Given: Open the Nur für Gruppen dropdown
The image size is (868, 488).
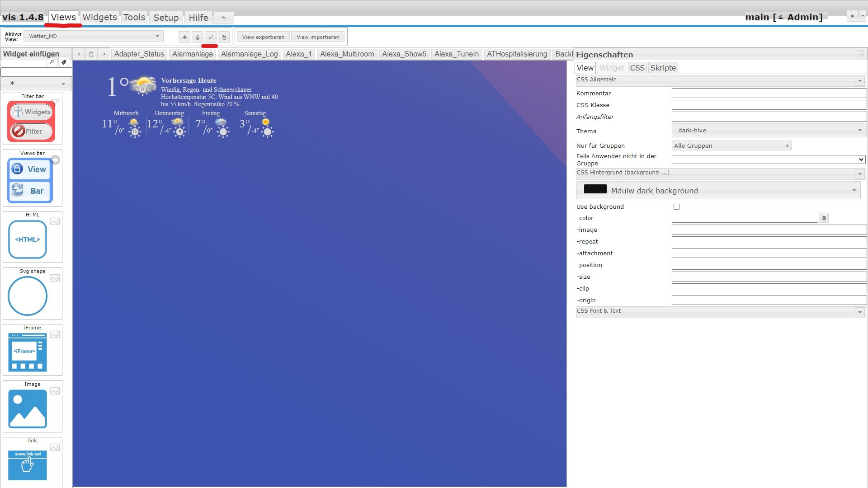Looking at the screenshot, I should coord(731,146).
